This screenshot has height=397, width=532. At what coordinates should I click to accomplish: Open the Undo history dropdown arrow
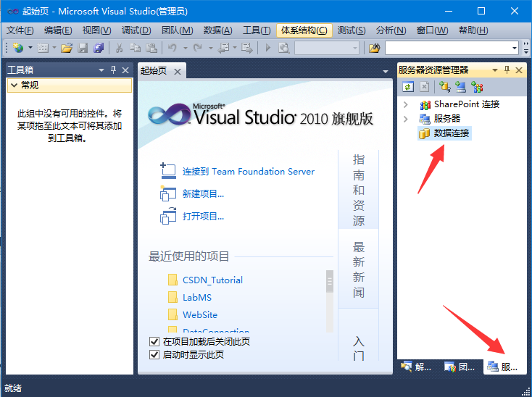pos(186,48)
